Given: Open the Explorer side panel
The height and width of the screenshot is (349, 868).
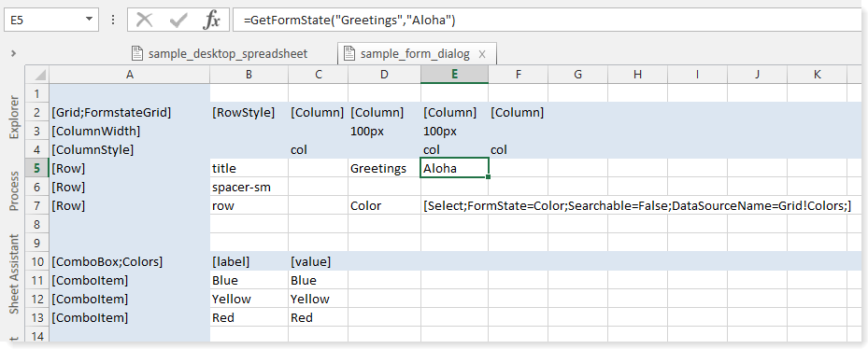Looking at the screenshot, I should pos(14,119).
